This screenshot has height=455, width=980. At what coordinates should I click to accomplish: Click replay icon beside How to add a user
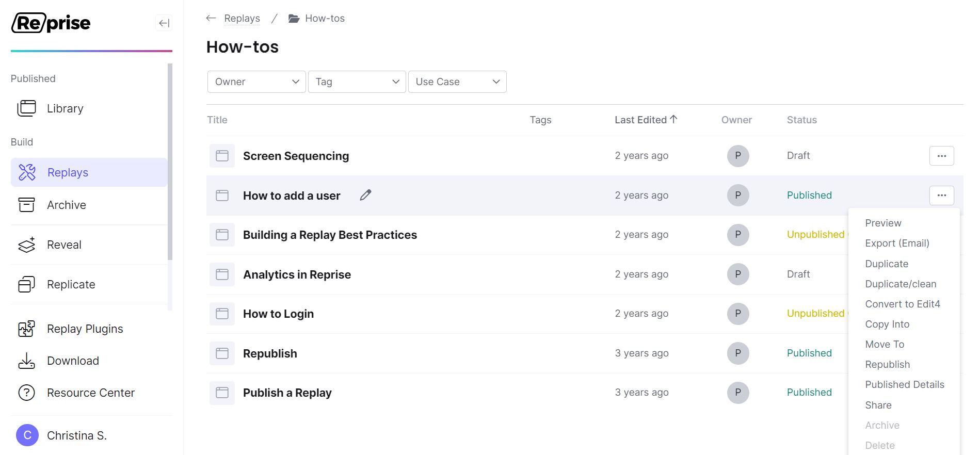(222, 196)
